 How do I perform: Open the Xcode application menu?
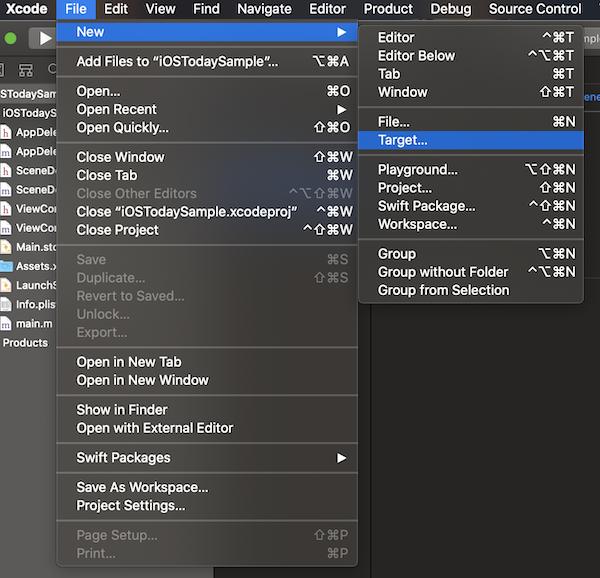pyautogui.click(x=26, y=9)
